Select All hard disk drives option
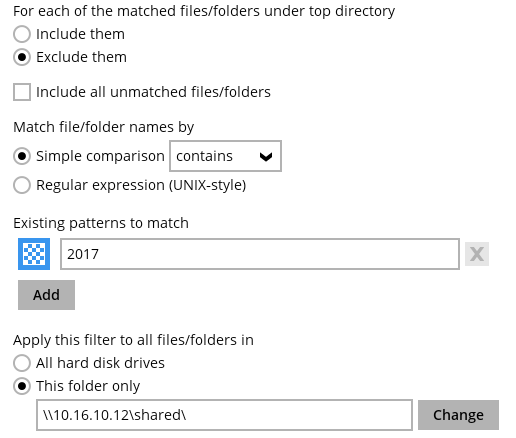516x438 pixels. pyautogui.click(x=22, y=363)
